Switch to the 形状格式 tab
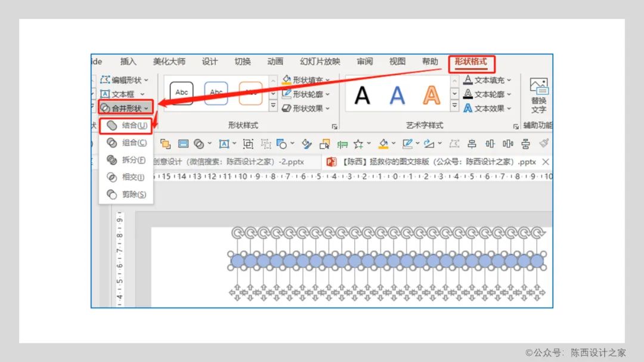Screen dimensions: 644x362 [471, 61]
